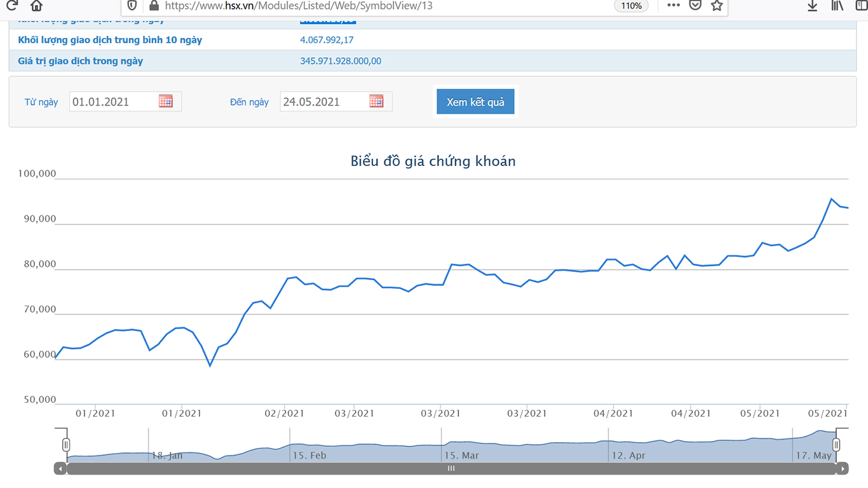Click the chart scrollbar right arrow

coord(842,469)
